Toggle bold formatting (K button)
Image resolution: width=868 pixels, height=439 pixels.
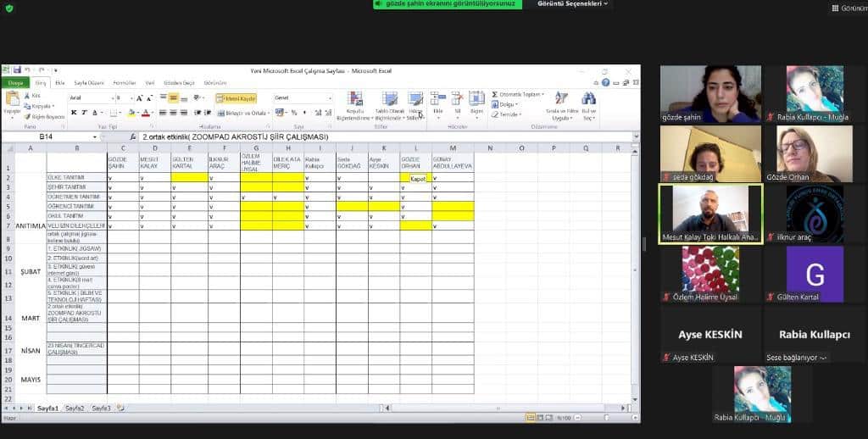coord(73,112)
